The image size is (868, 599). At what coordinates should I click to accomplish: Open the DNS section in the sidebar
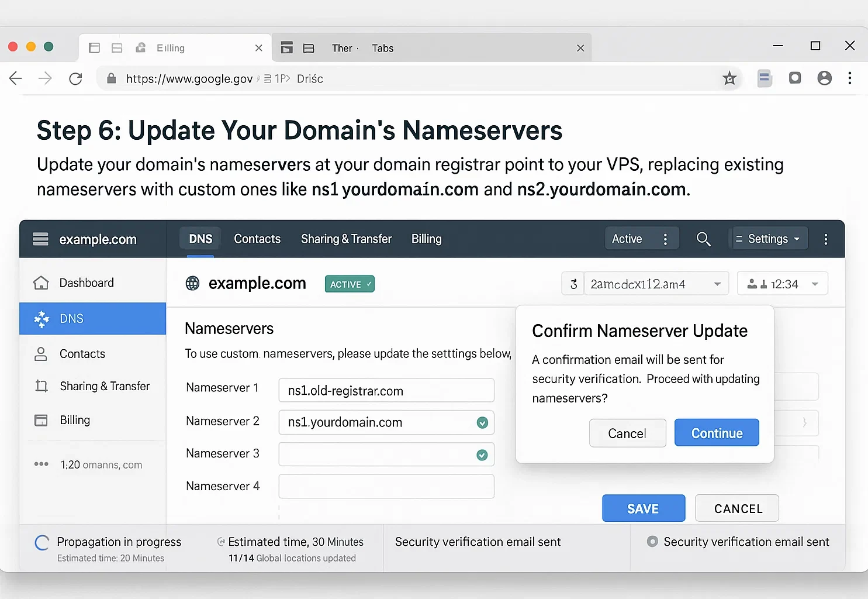click(x=71, y=318)
